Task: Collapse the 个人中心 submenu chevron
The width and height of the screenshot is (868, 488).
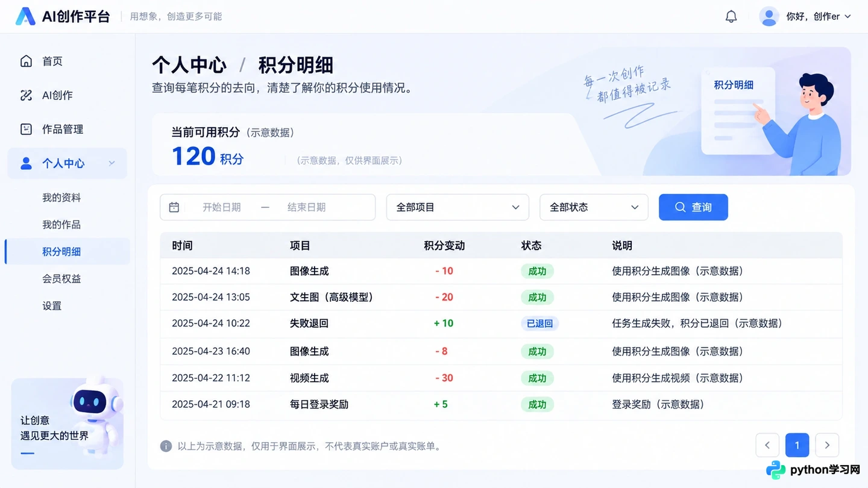Action: pyautogui.click(x=112, y=163)
